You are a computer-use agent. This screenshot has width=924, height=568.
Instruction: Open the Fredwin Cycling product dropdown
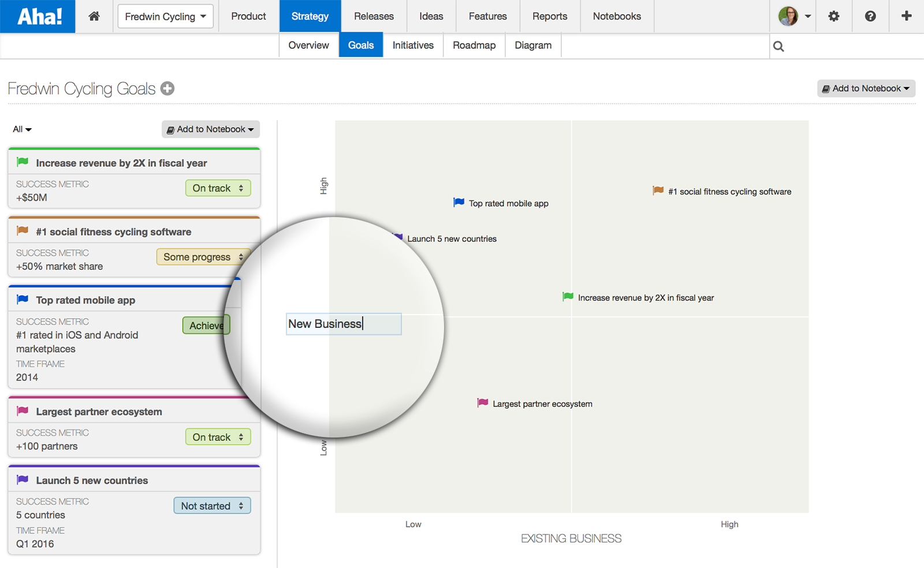[165, 16]
